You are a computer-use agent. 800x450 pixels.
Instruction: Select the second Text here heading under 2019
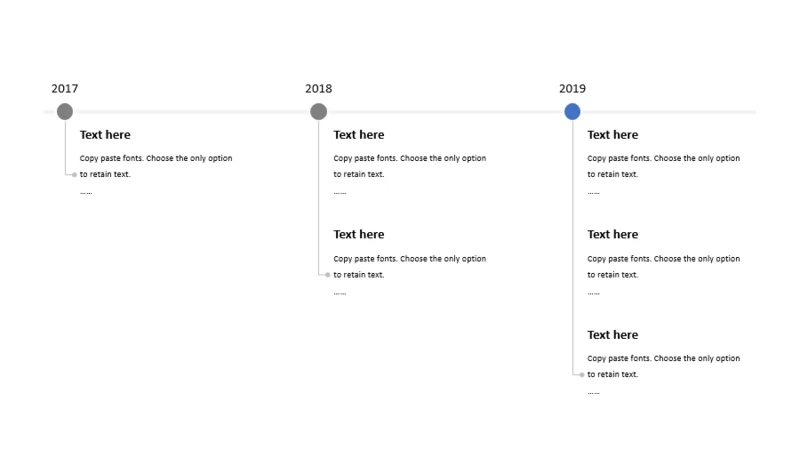point(613,234)
